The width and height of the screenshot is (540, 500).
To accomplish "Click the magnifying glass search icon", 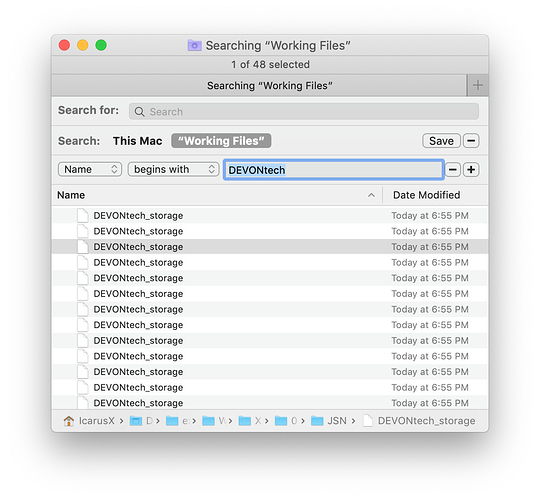I will (x=139, y=112).
